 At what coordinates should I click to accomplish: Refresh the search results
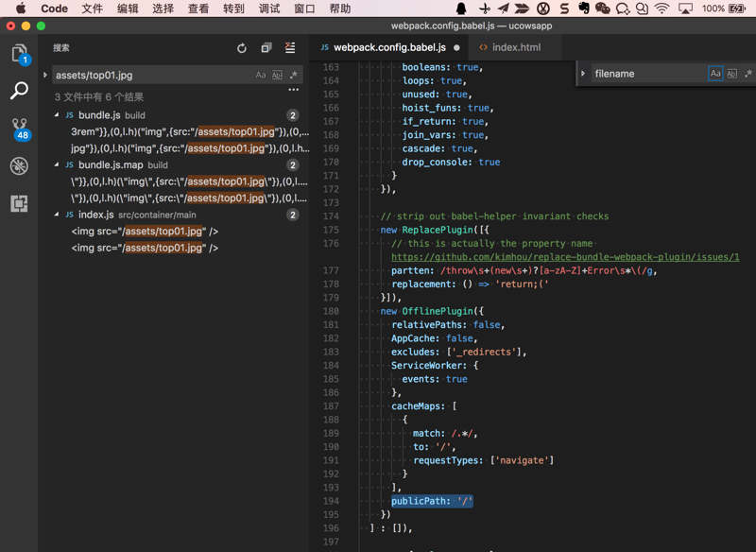point(242,48)
